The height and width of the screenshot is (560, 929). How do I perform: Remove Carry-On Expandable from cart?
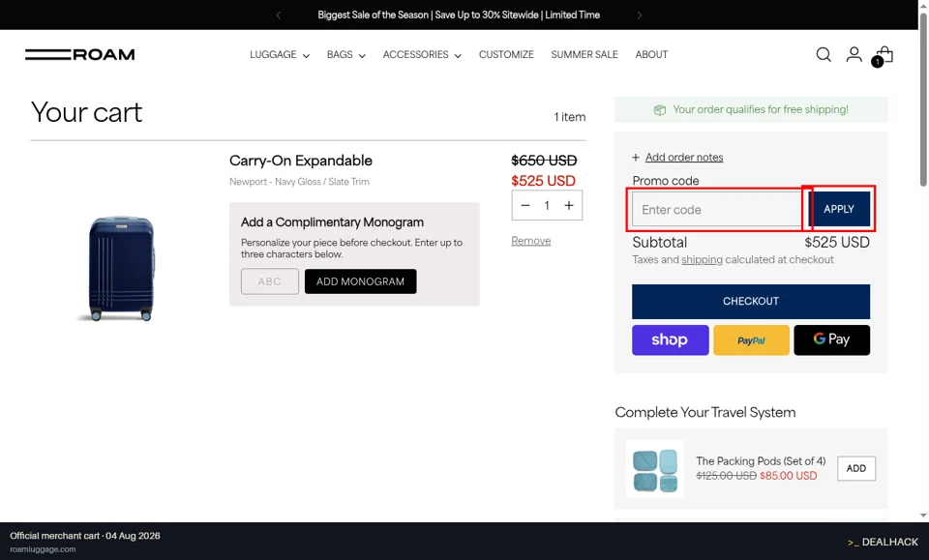pos(531,241)
